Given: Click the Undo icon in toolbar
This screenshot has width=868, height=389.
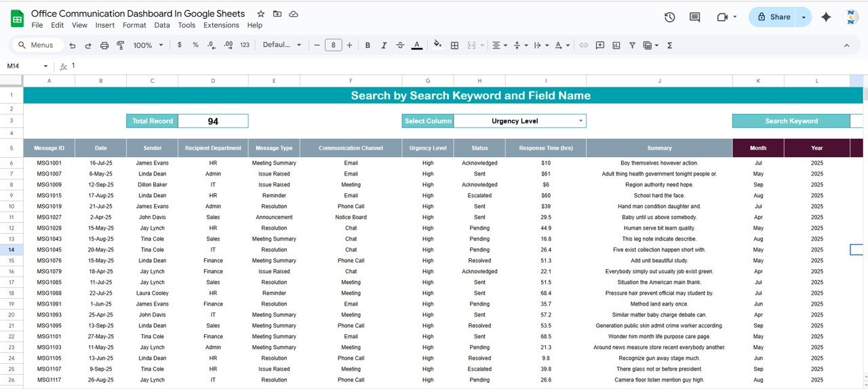Looking at the screenshot, I should click(72, 45).
